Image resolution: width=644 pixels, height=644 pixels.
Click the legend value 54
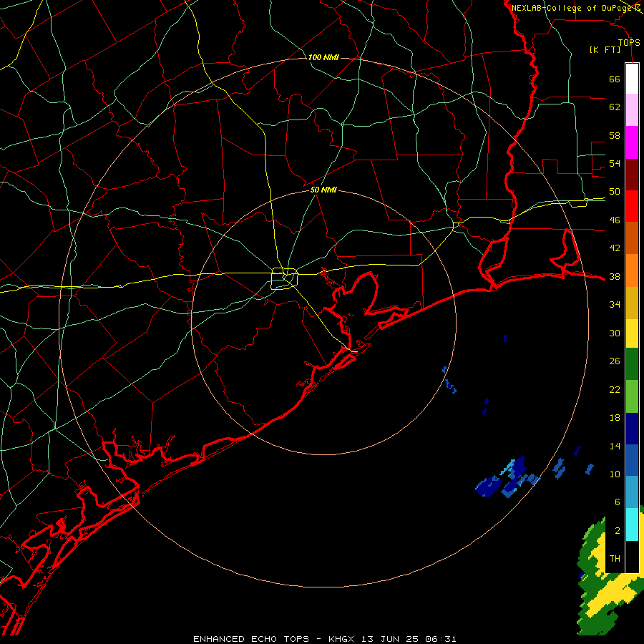click(615, 163)
